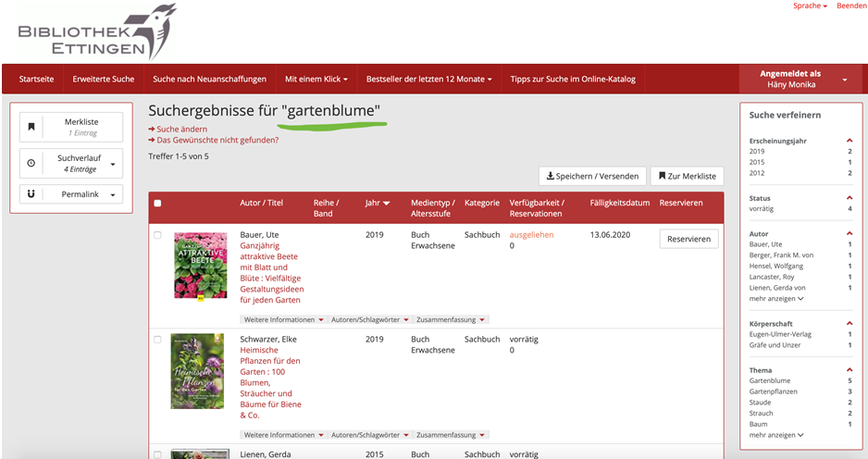868x459 pixels.
Task: Collapse the Thema filter section chevron
Action: [x=849, y=370]
